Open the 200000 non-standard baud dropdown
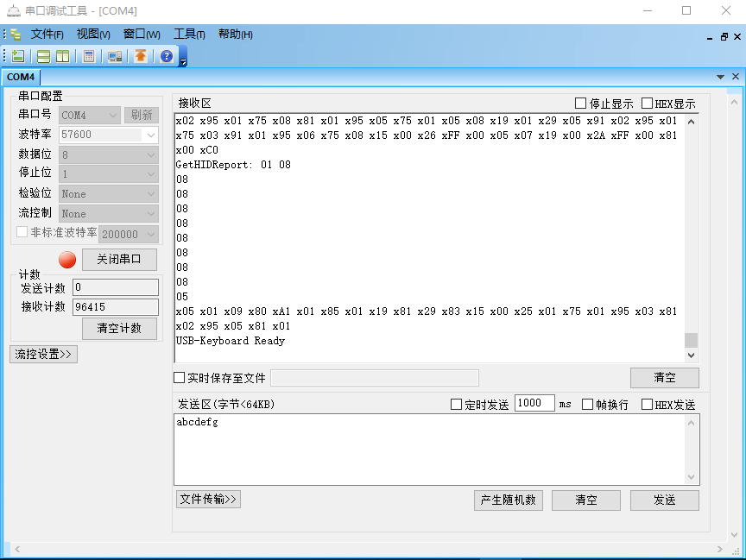The image size is (746, 560). [129, 234]
